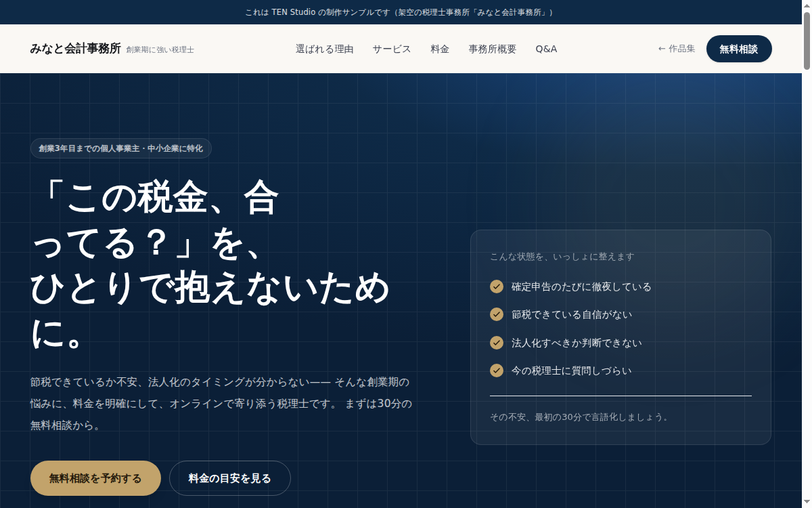Open the 料金 nav link
Image resolution: width=812 pixels, height=508 pixels.
click(x=440, y=49)
